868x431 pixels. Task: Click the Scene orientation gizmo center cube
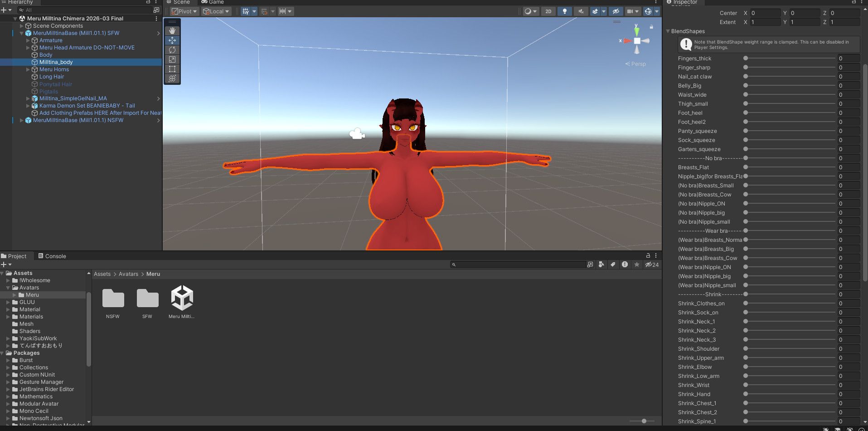[x=637, y=41]
